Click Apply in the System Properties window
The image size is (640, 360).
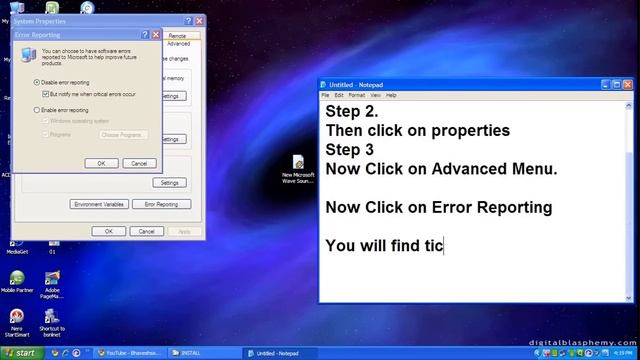(x=184, y=231)
